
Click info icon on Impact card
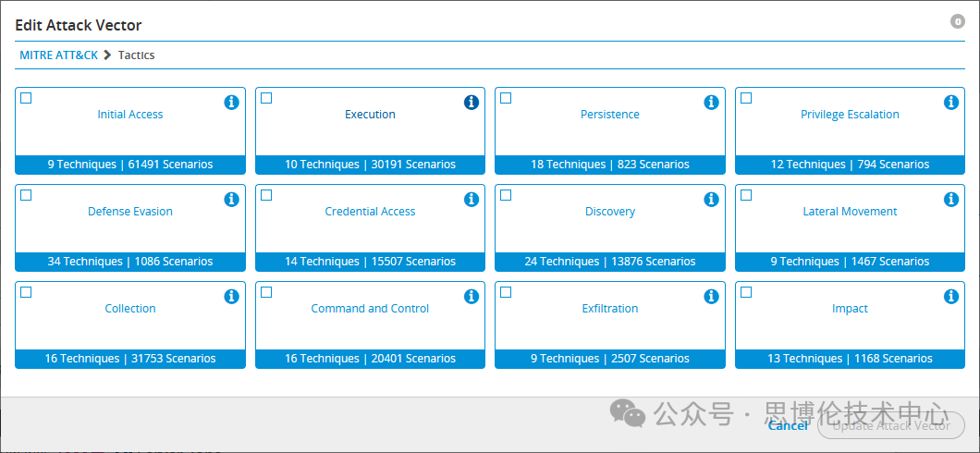pyautogui.click(x=951, y=297)
